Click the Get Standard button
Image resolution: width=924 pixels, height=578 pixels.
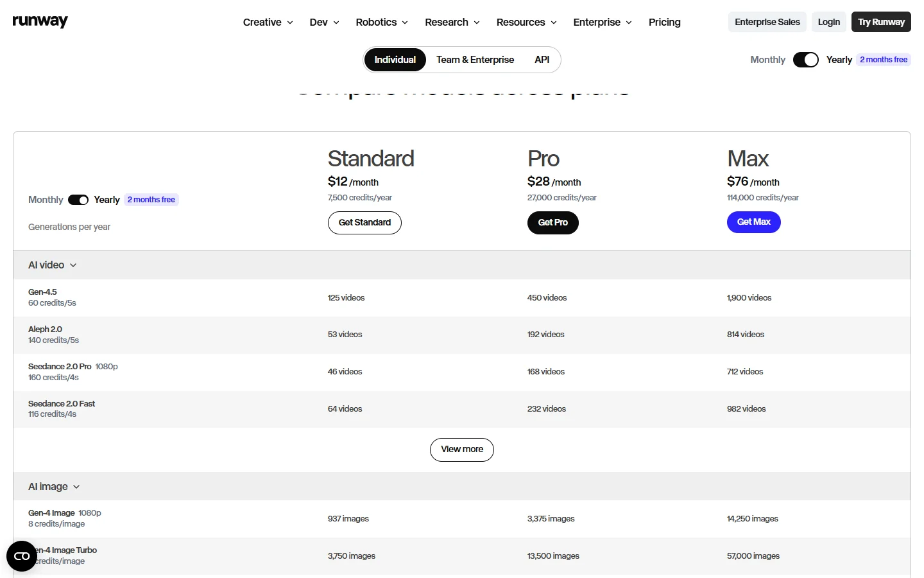364,222
